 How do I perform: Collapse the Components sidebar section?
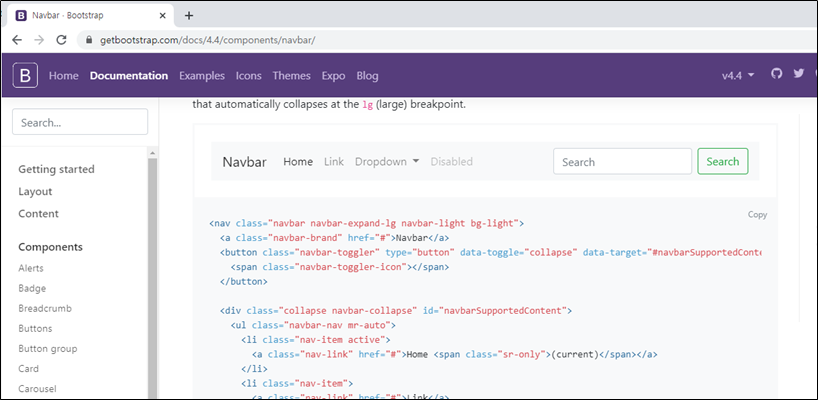click(x=51, y=247)
